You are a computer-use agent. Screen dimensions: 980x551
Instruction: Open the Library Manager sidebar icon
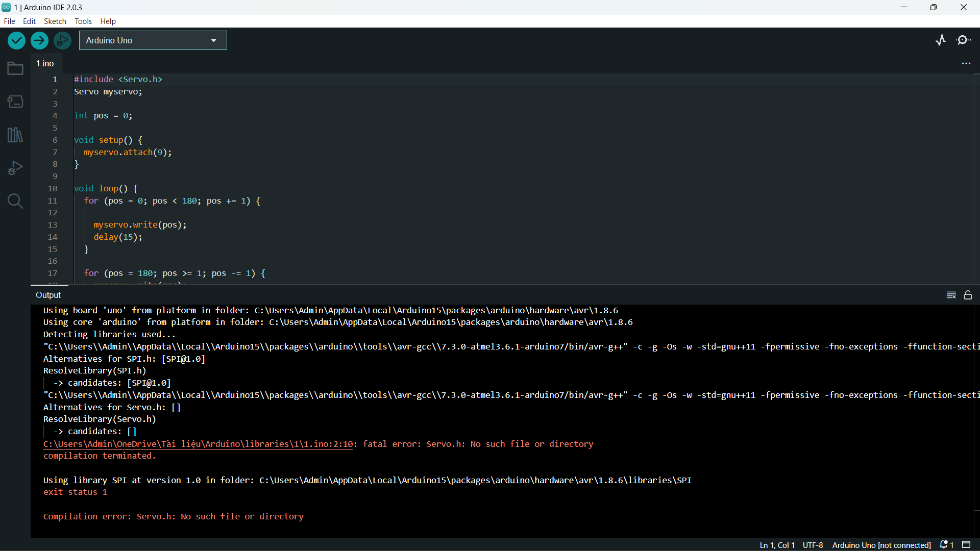(15, 135)
